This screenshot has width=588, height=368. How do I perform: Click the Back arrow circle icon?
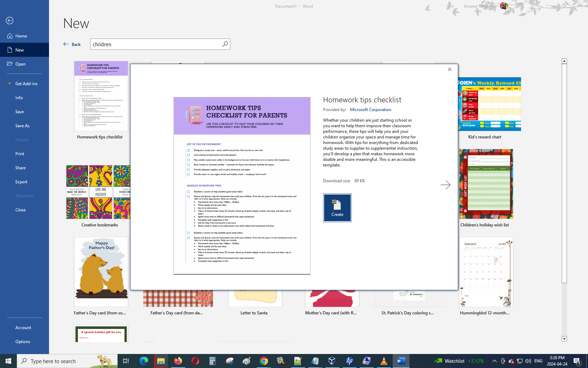pos(10,21)
